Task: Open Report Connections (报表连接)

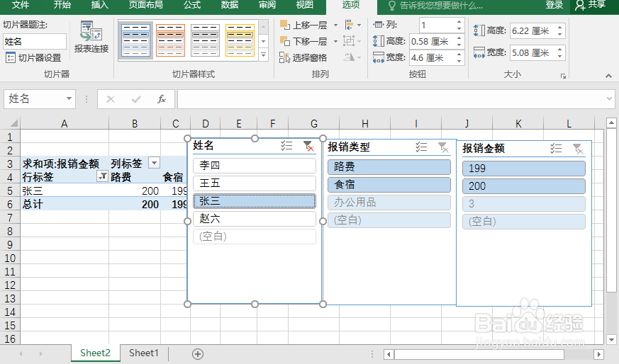Action: tap(91, 37)
